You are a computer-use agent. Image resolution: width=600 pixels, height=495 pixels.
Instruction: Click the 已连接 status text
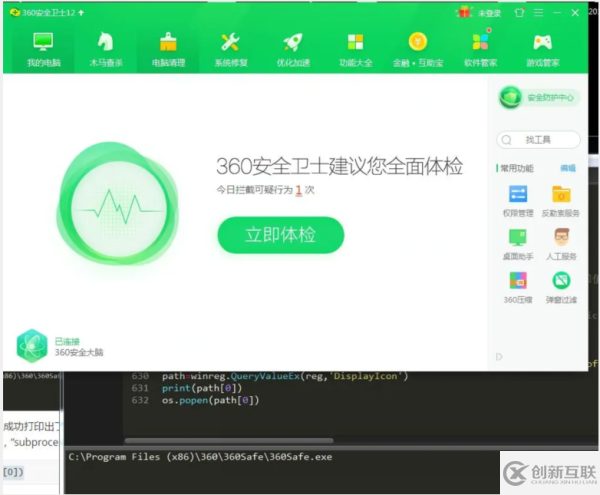coord(67,341)
